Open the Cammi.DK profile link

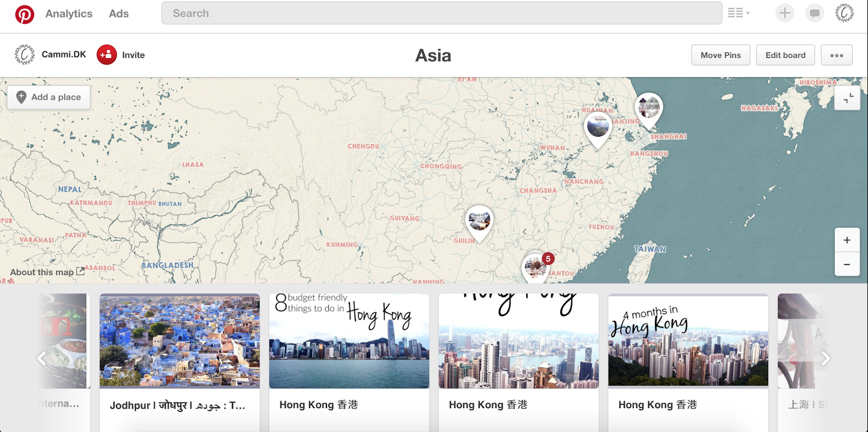[x=64, y=55]
